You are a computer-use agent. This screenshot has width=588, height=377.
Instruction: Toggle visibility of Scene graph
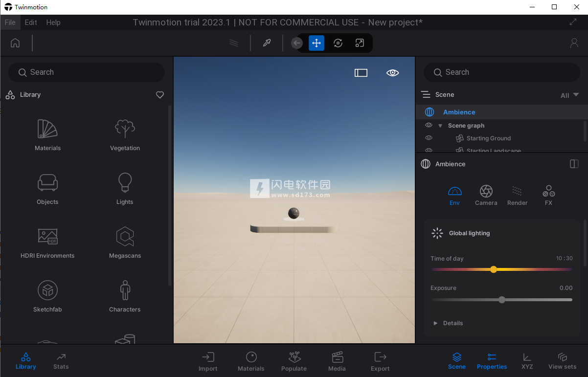[x=429, y=126]
